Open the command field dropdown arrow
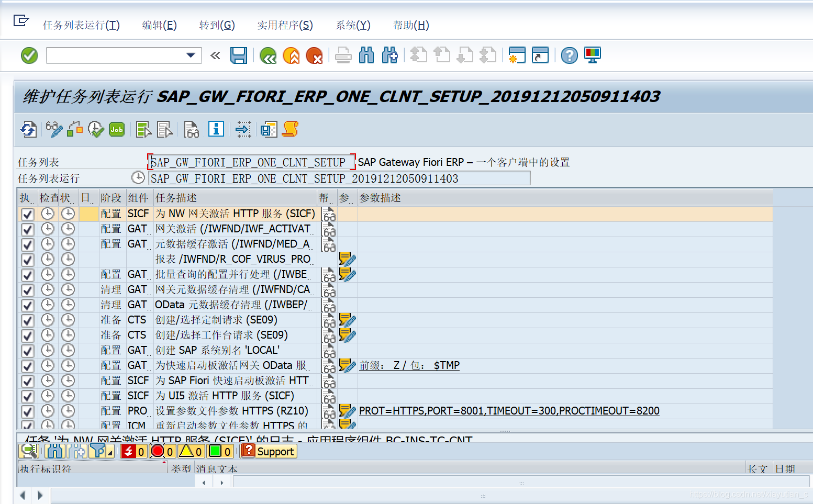 click(191, 55)
